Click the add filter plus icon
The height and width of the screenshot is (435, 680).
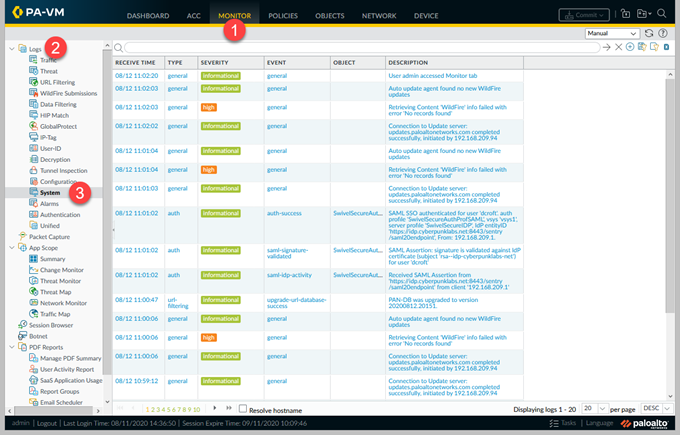pyautogui.click(x=629, y=47)
